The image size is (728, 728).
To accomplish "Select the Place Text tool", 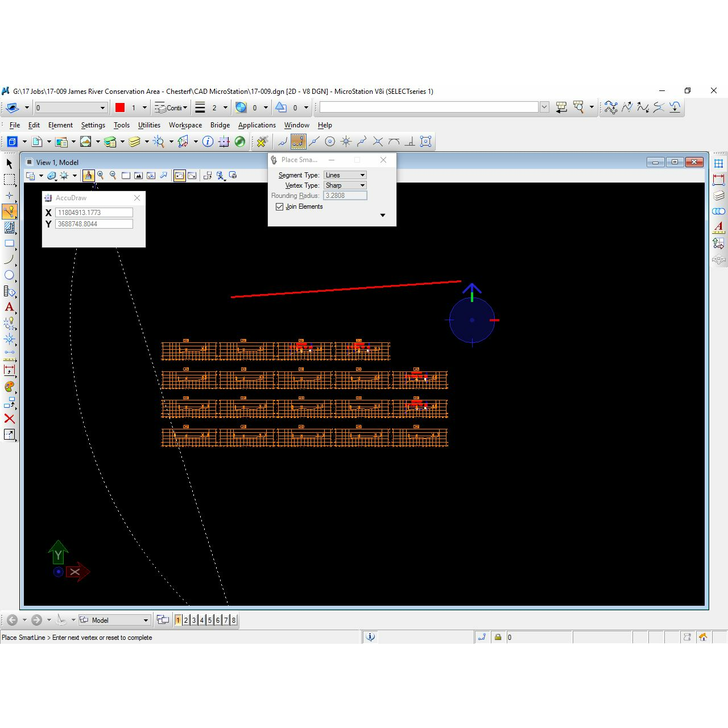I will tap(9, 307).
